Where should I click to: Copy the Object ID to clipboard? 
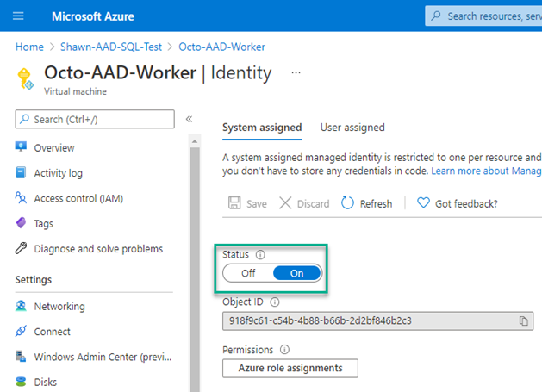[x=523, y=320]
